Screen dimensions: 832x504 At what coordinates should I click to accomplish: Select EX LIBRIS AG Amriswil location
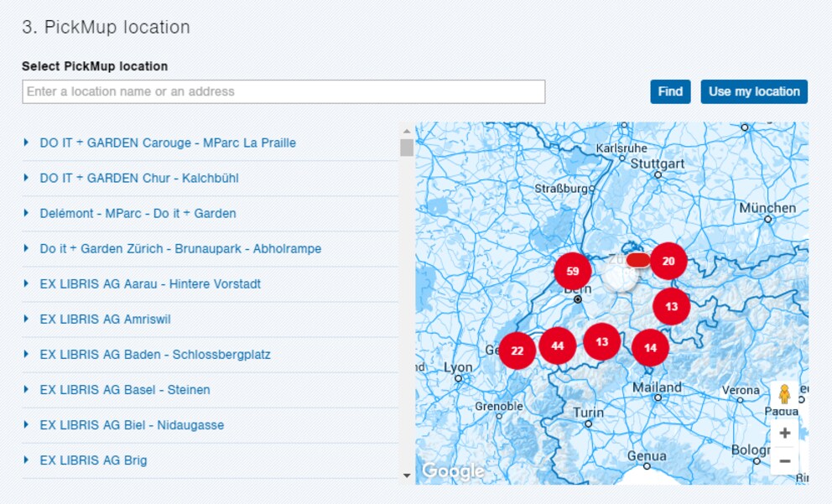pos(105,320)
